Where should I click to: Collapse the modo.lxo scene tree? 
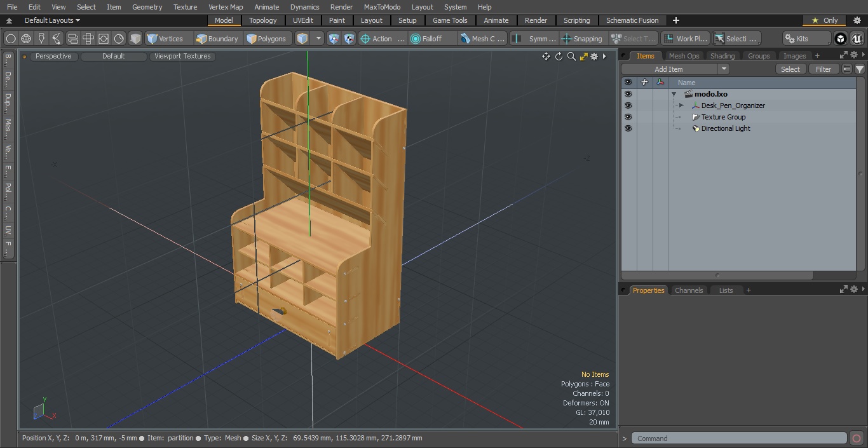674,94
